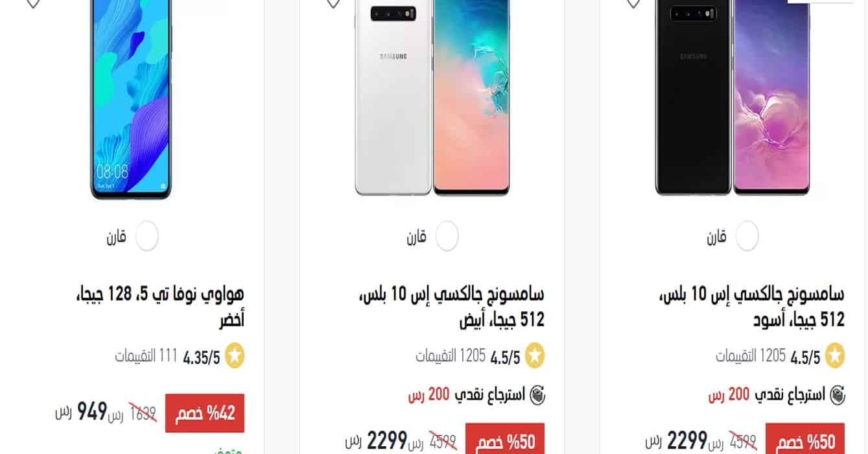Screen dimensions: 868x454
Task: Open white Samsung Galaxy S10 Plus 512GB title
Action: pyautogui.click(x=452, y=307)
